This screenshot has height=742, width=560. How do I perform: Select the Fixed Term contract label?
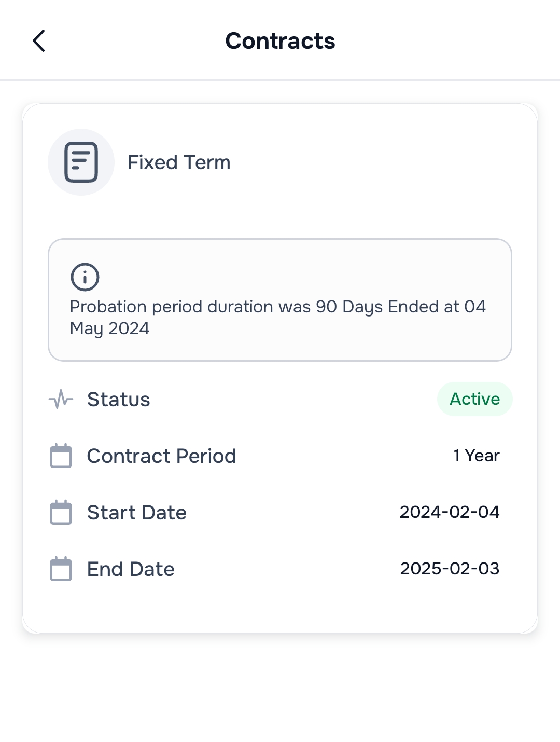[x=179, y=162]
